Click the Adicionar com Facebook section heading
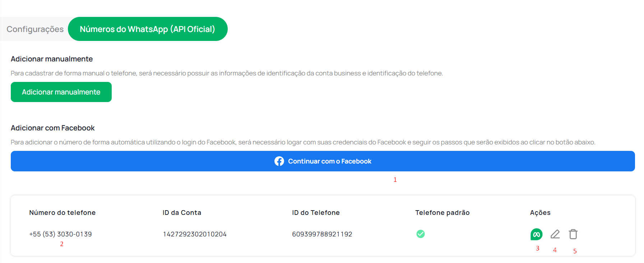The image size is (644, 263). point(53,128)
